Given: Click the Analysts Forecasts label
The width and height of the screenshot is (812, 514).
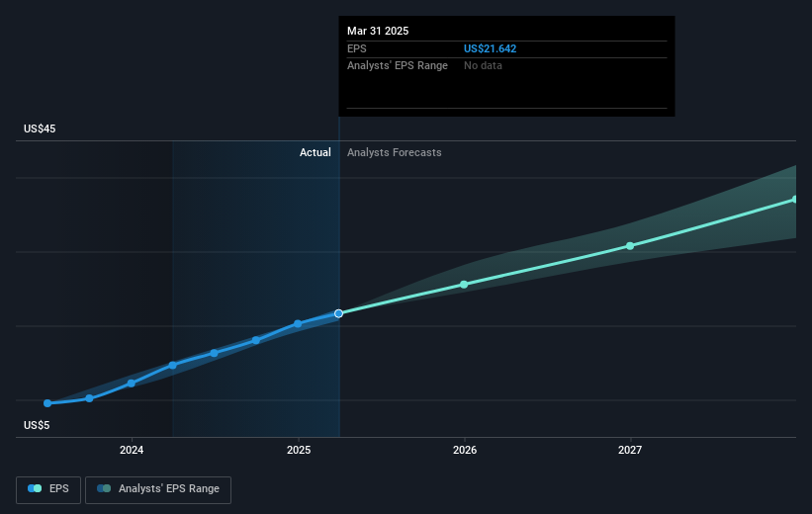Looking at the screenshot, I should [x=394, y=152].
